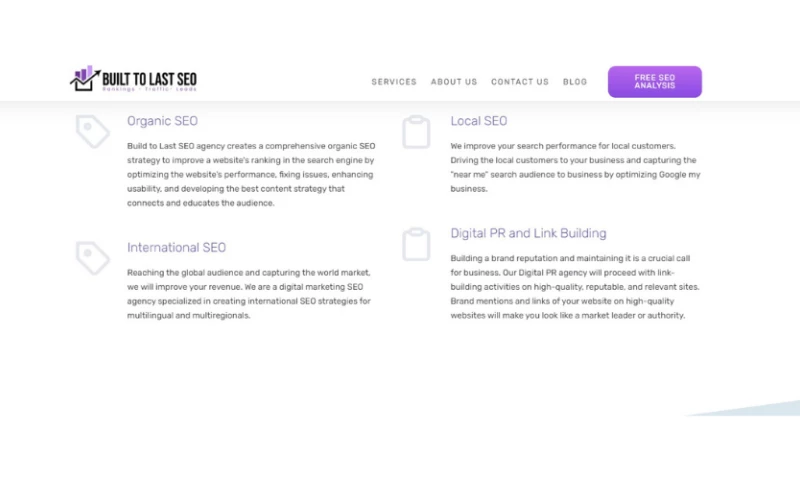Click the clipboard icon beside Digital PR
800x480 pixels.
(x=416, y=244)
